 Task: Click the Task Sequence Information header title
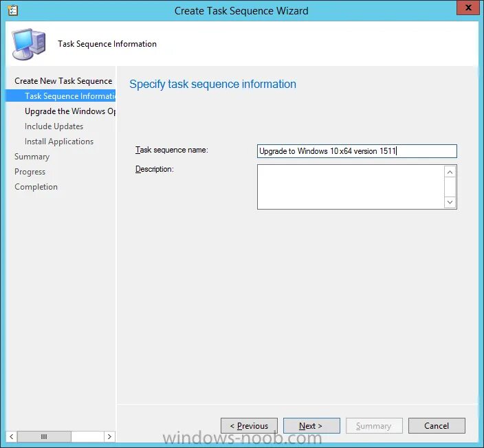(x=107, y=44)
